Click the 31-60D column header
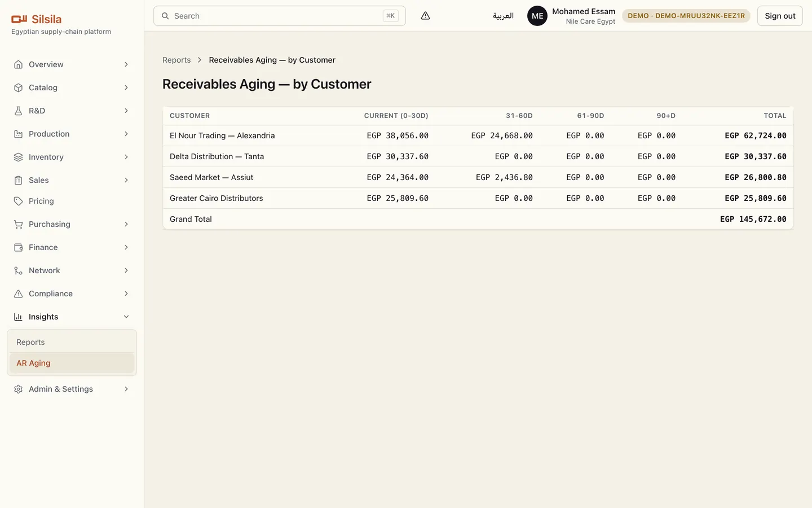Image resolution: width=812 pixels, height=508 pixels. [x=519, y=116]
